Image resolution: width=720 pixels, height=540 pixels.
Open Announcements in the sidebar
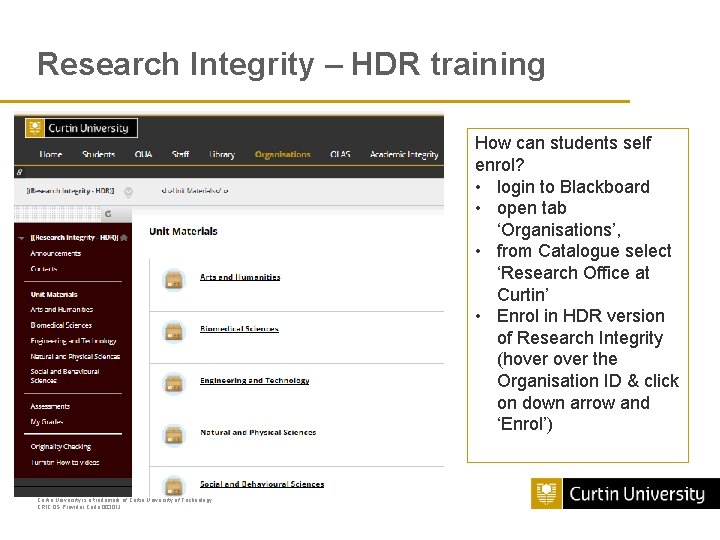tap(56, 253)
